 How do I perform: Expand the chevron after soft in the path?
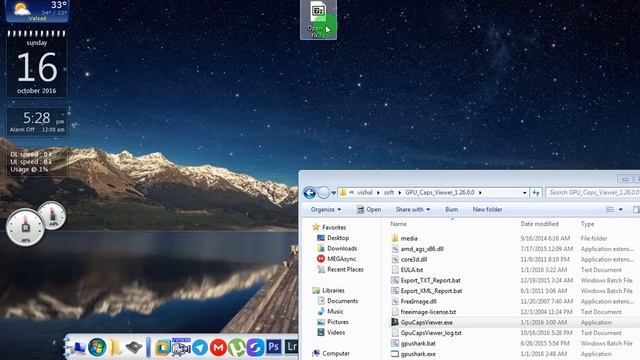(x=400, y=192)
